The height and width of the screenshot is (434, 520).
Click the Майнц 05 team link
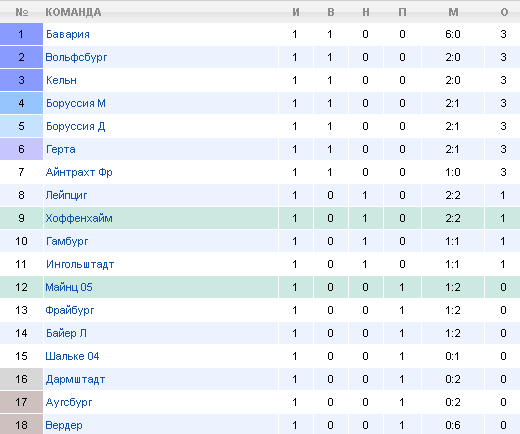click(69, 287)
